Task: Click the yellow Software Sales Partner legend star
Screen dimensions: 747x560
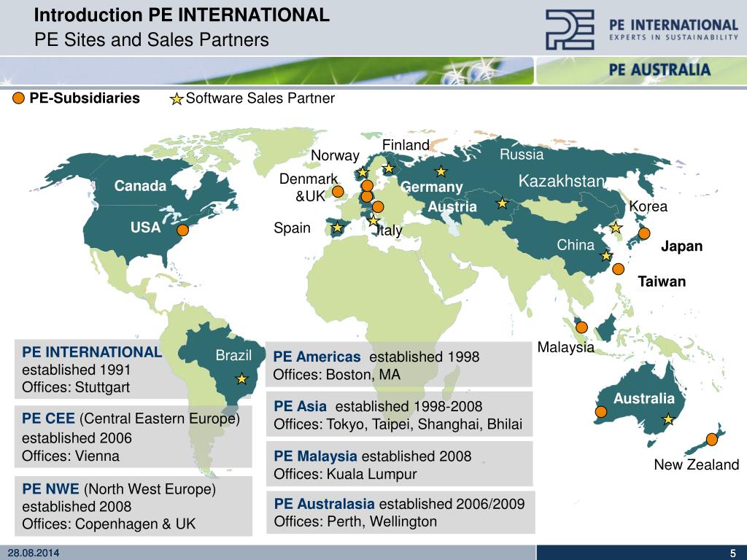Action: pos(177,99)
